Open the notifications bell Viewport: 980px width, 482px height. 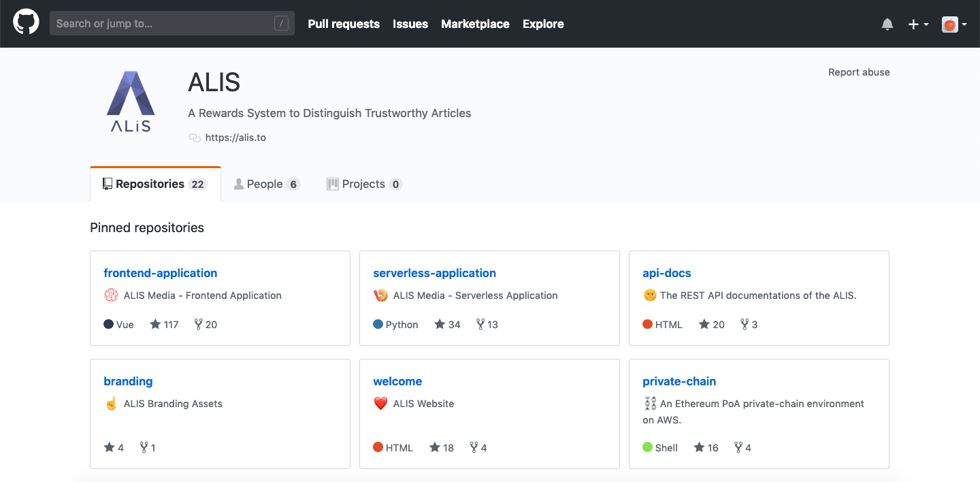coord(887,25)
